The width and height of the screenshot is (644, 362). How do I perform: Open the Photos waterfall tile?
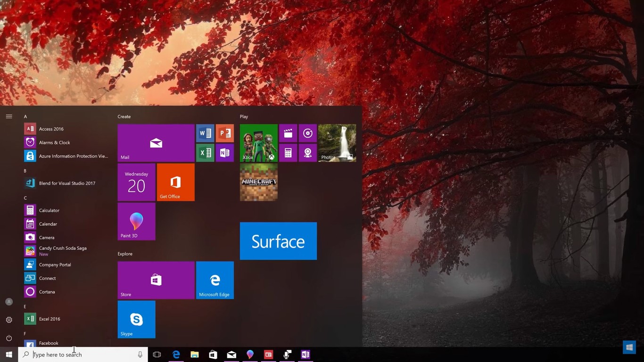click(x=337, y=143)
